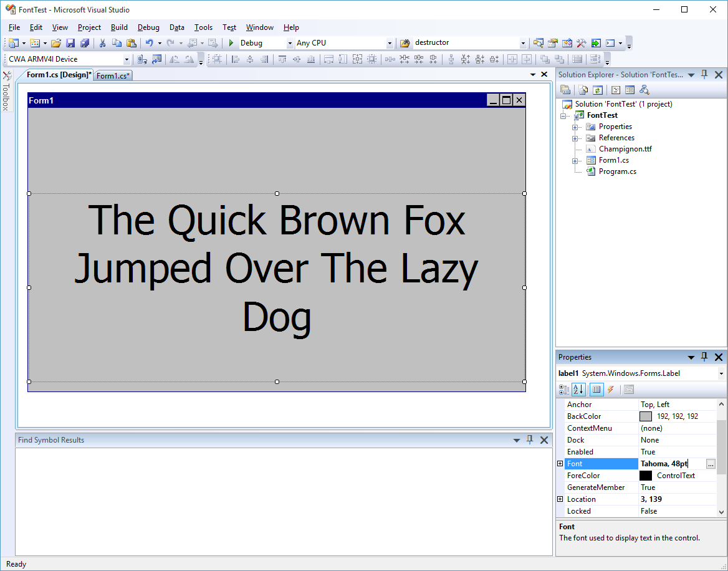Click Refresh icon in Solution Explorer toolbar
Viewport: 728px width, 571px height.
click(598, 90)
